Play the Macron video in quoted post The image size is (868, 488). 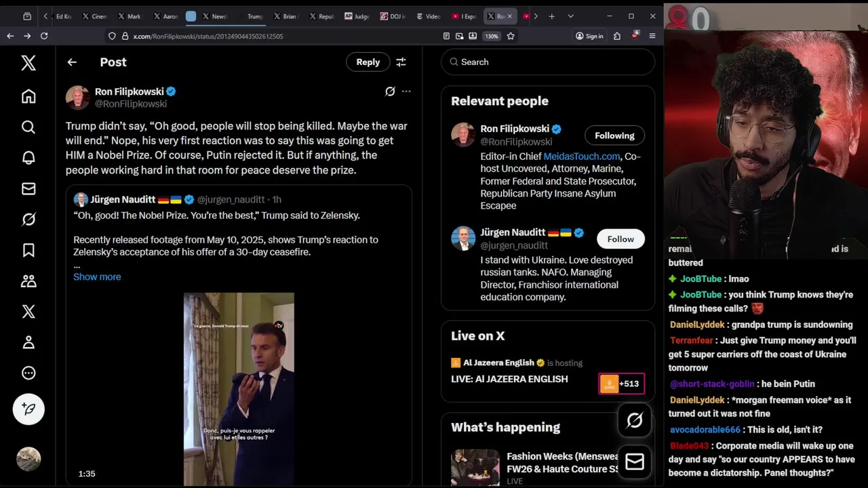pyautogui.click(x=239, y=389)
